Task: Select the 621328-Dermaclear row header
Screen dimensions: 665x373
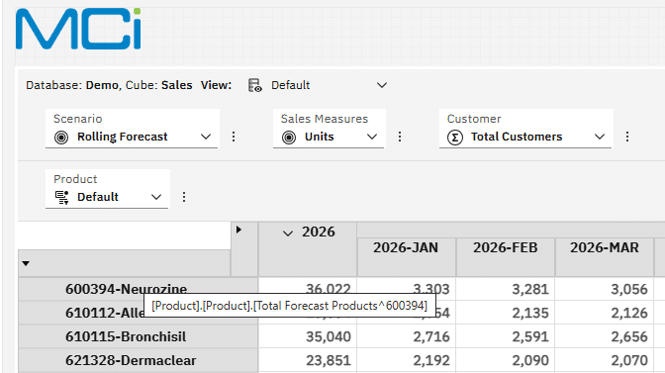Action: [138, 360]
